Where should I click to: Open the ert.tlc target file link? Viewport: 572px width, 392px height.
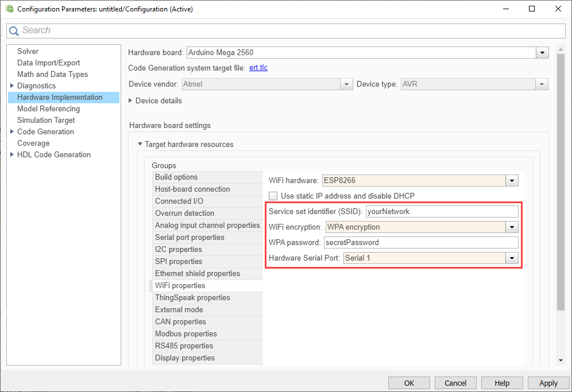click(258, 68)
